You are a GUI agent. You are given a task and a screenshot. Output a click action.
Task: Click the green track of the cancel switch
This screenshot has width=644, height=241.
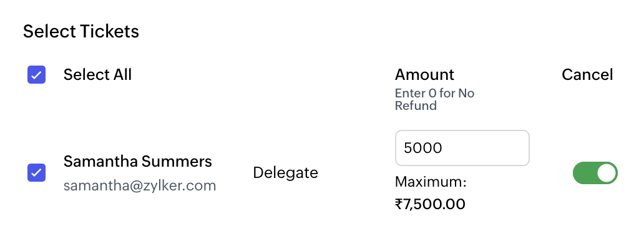(x=584, y=173)
